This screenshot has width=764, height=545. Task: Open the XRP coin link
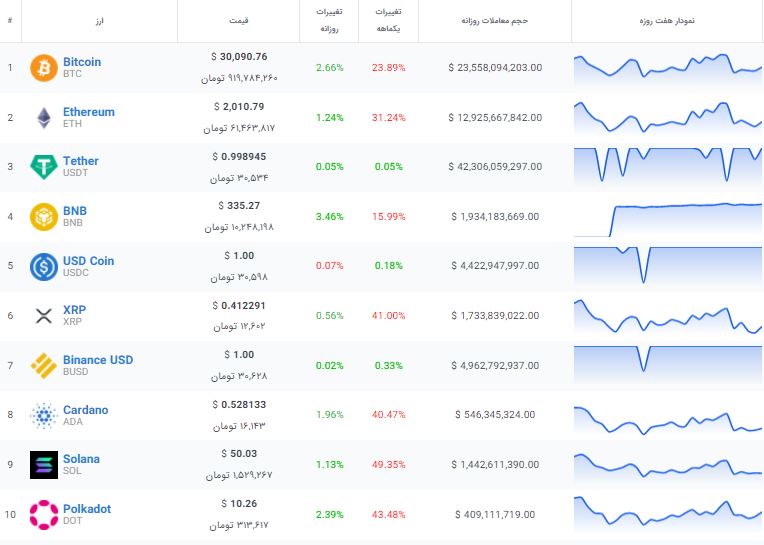pyautogui.click(x=74, y=310)
